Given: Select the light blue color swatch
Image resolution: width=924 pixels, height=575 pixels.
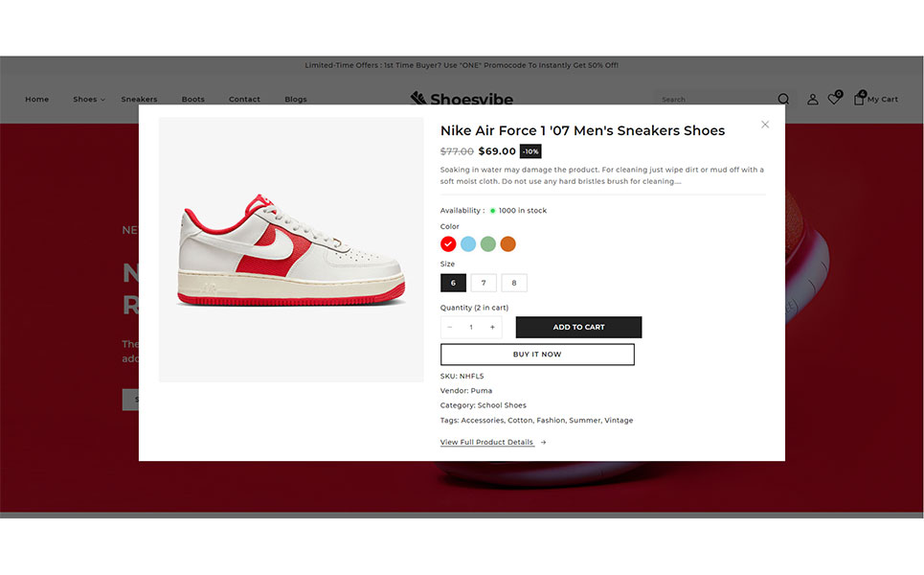Looking at the screenshot, I should point(468,244).
